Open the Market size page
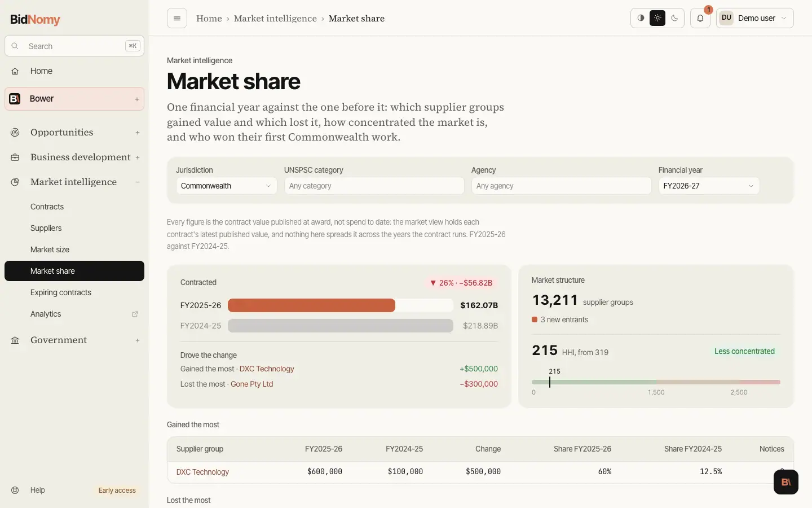Viewport: 812px width, 508px height. [74, 249]
